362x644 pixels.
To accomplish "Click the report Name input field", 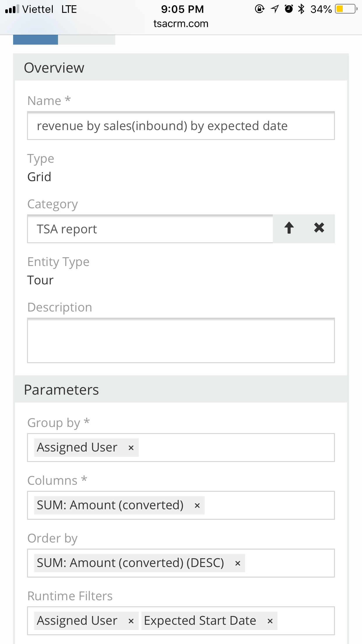I will (181, 126).
